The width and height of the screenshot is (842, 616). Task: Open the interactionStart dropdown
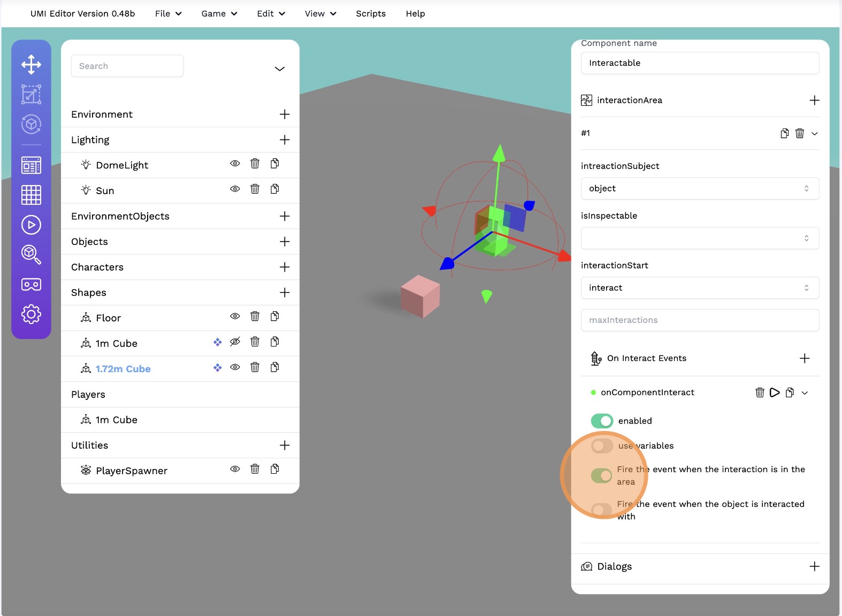click(699, 288)
